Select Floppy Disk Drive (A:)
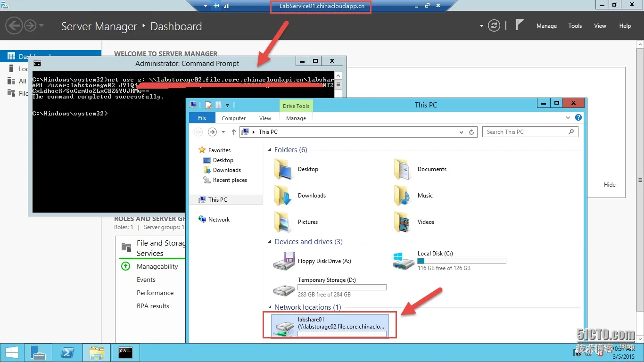 click(x=313, y=261)
